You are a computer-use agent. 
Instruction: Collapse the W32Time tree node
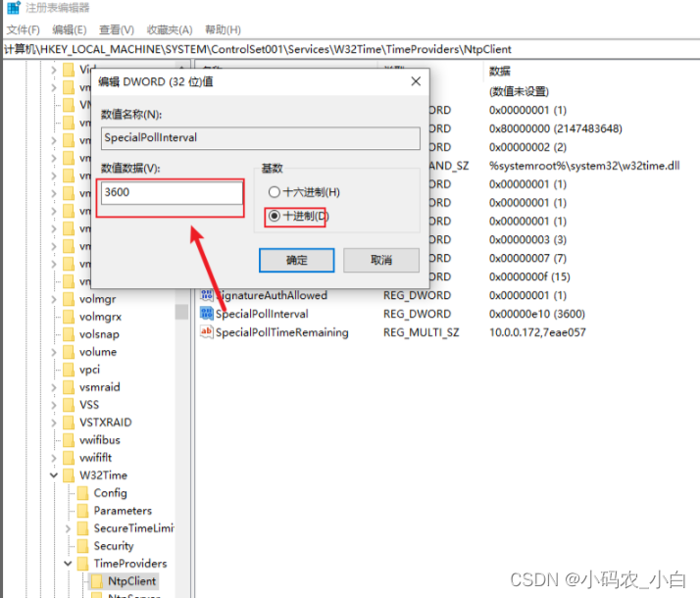click(54, 475)
